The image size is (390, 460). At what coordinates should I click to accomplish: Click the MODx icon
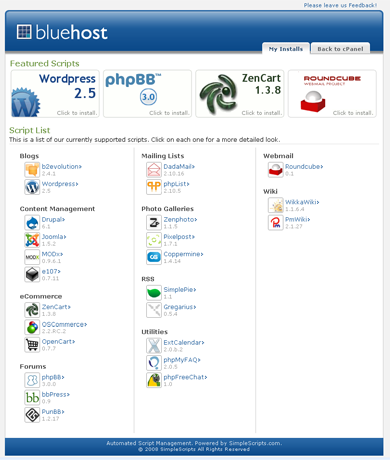click(x=32, y=257)
